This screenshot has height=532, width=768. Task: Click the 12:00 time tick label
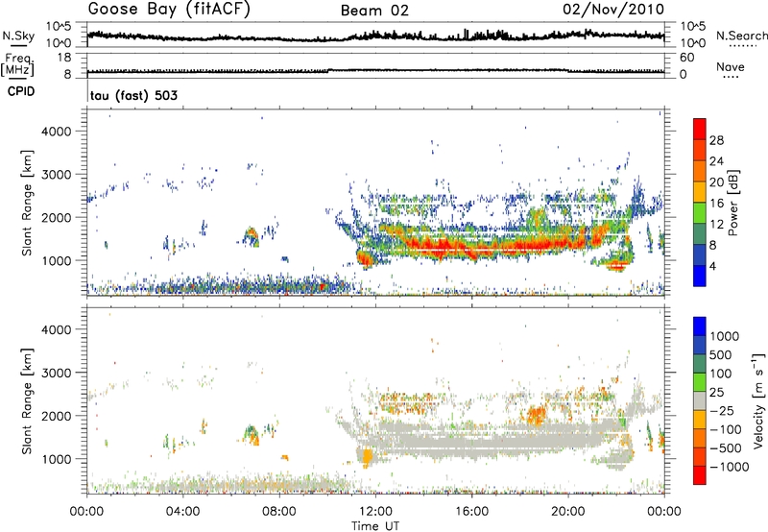click(x=375, y=512)
